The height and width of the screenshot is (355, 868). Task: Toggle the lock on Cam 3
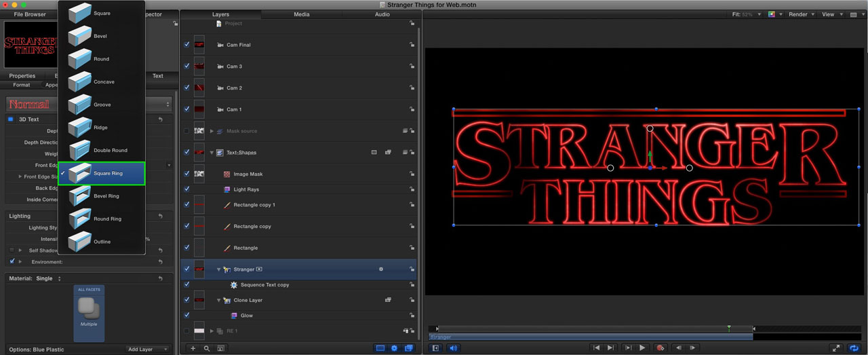[412, 67]
